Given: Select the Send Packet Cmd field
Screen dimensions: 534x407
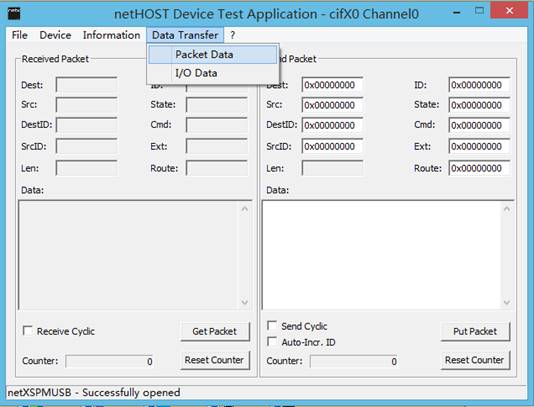Looking at the screenshot, I should point(479,125).
